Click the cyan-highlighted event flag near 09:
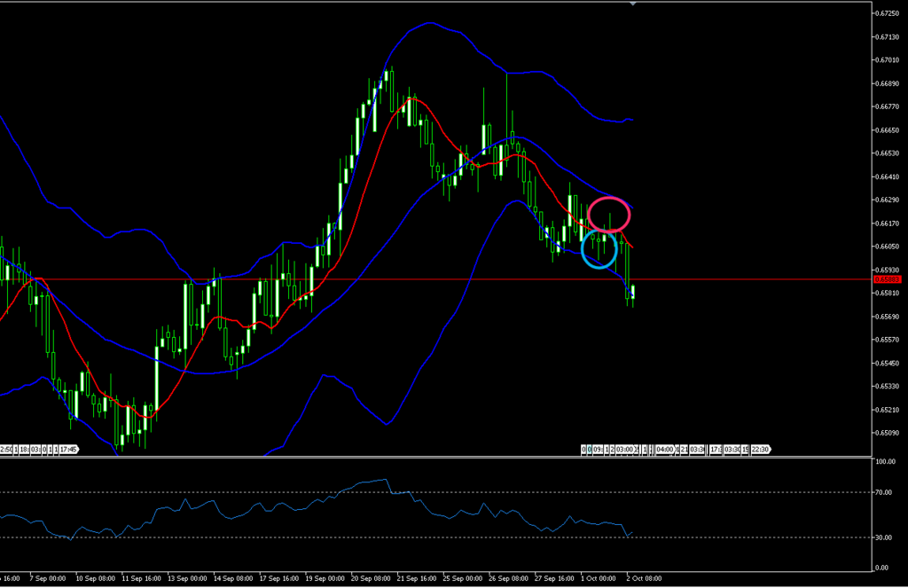Image resolution: width=908 pixels, height=588 pixels. [589, 450]
